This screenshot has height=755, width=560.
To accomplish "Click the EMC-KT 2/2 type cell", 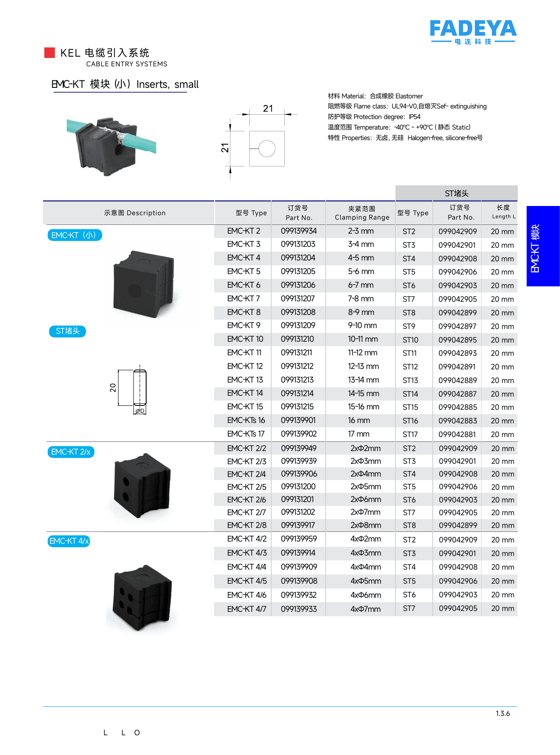I will click(247, 448).
